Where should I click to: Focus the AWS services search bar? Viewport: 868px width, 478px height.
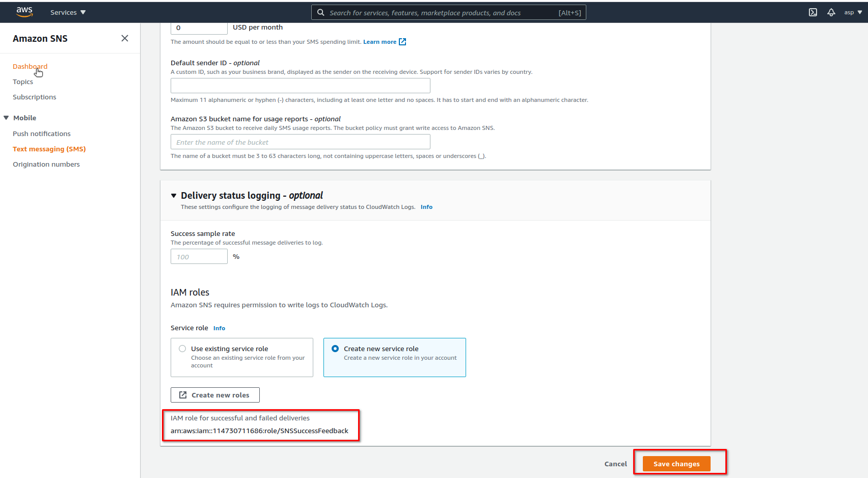[x=448, y=13]
